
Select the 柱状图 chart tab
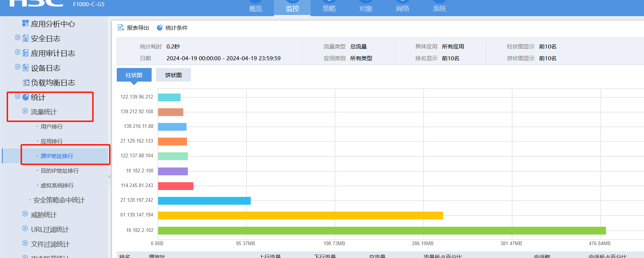click(134, 75)
